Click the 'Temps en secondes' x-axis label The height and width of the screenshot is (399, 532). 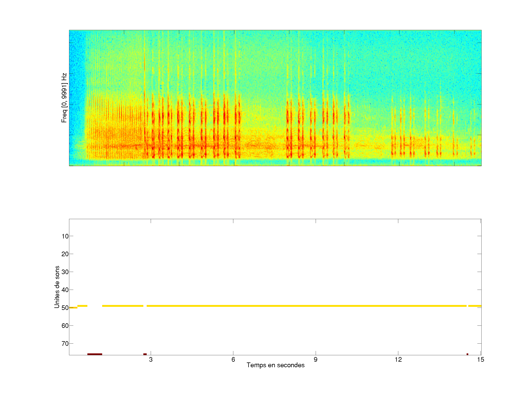pyautogui.click(x=275, y=365)
